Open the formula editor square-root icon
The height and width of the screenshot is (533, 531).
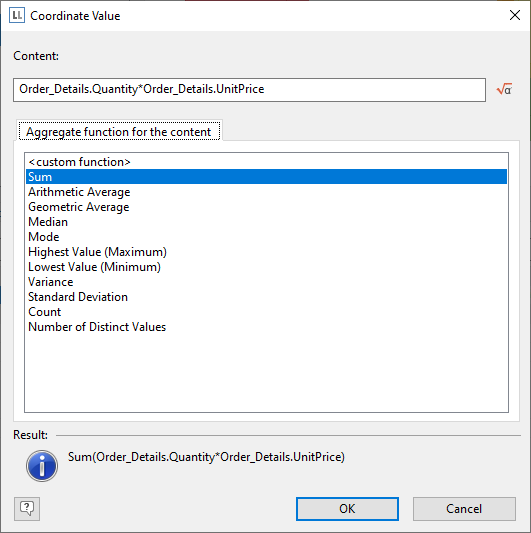(504, 89)
